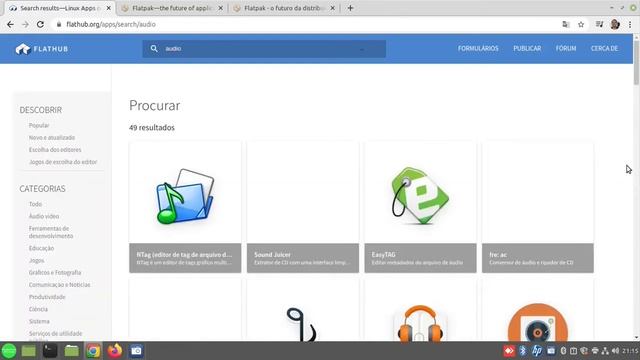Open the file manager taskbar icon
The height and width of the screenshot is (360, 640).
[71, 351]
